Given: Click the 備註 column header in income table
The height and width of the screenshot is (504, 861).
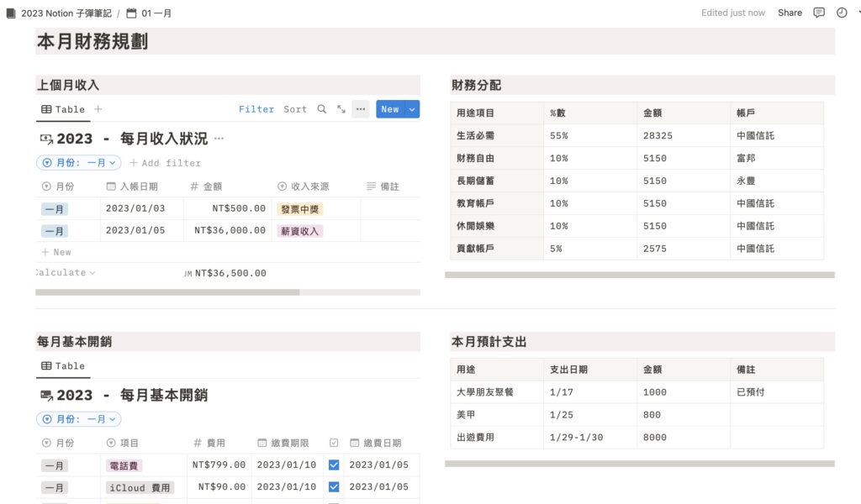Looking at the screenshot, I should tap(383, 186).
